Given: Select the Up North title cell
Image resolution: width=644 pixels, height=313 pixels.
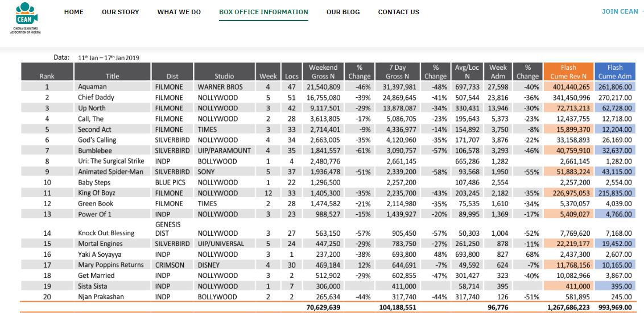Looking at the screenshot, I should [x=92, y=108].
